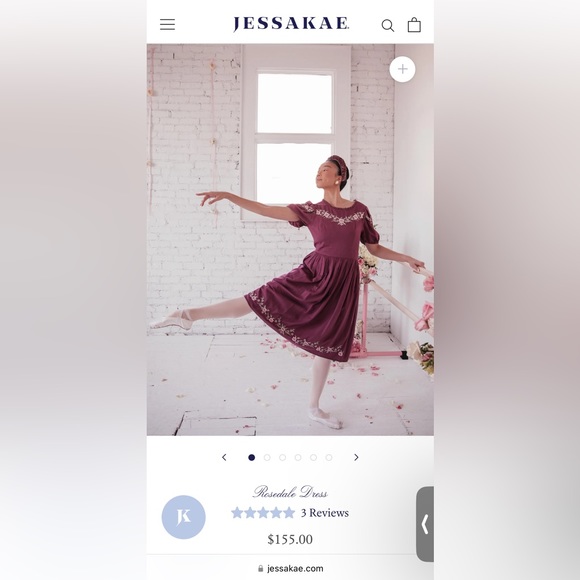Advance to the next product image

tap(356, 457)
